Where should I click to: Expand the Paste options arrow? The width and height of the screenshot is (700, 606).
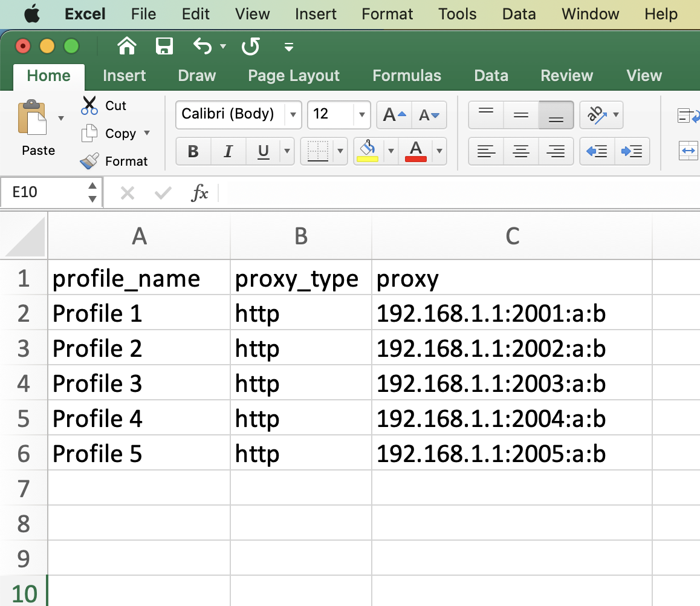coord(61,118)
